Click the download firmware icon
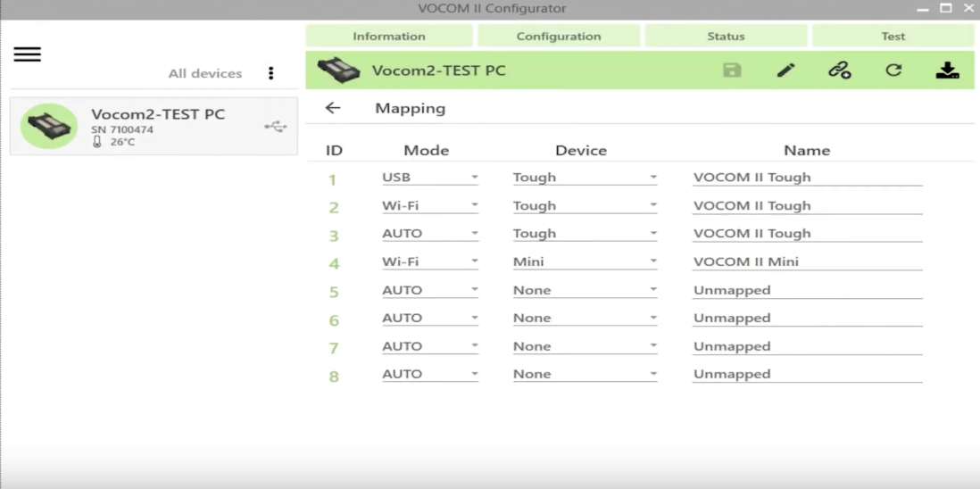This screenshot has width=980, height=489. point(948,70)
